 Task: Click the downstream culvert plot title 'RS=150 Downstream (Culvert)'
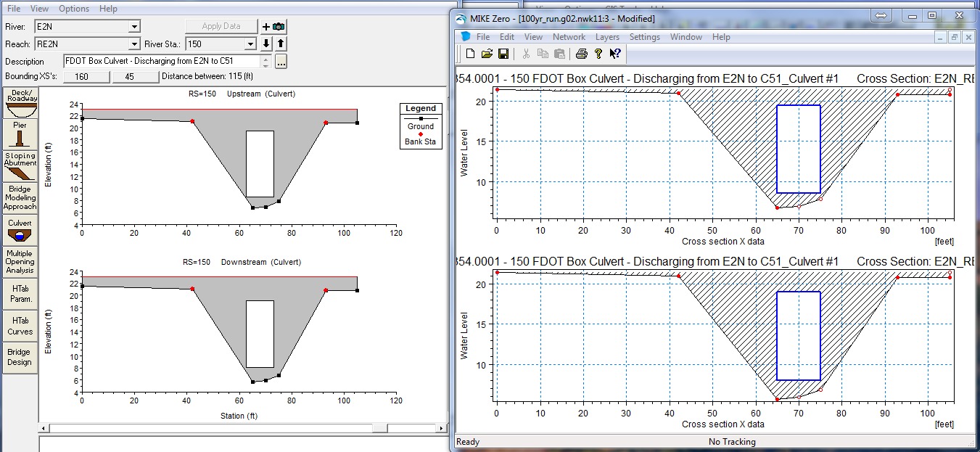coord(242,262)
